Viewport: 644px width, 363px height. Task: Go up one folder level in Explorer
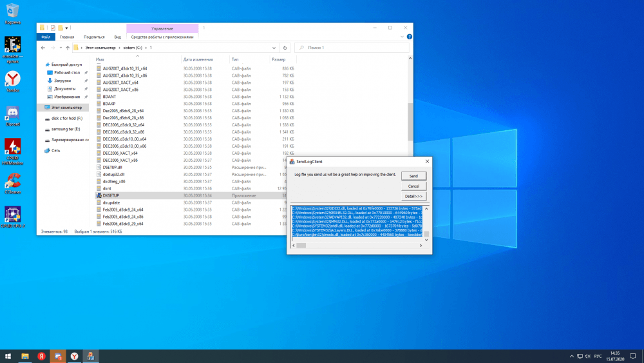[x=67, y=48]
